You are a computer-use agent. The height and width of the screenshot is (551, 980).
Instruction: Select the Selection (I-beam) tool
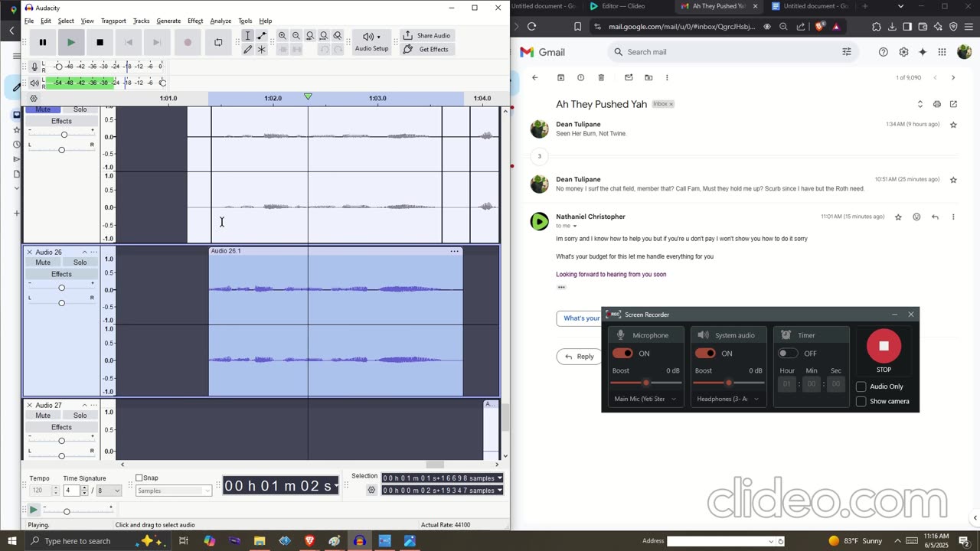(x=248, y=36)
